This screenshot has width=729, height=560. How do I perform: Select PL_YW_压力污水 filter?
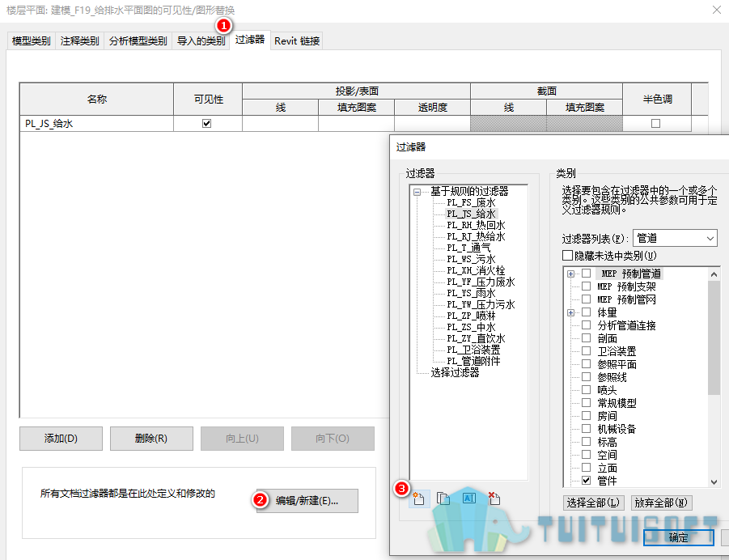(x=481, y=304)
